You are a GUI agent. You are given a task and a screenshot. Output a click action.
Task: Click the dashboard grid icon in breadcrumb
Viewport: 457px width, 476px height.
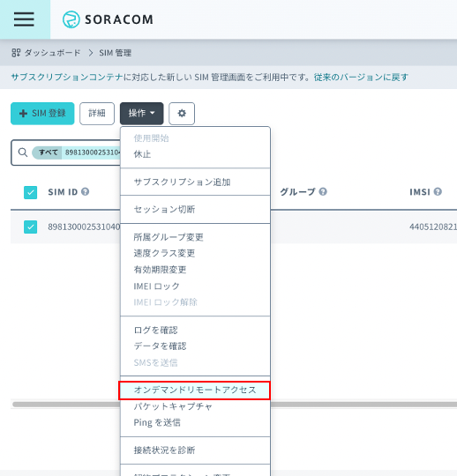pos(16,53)
